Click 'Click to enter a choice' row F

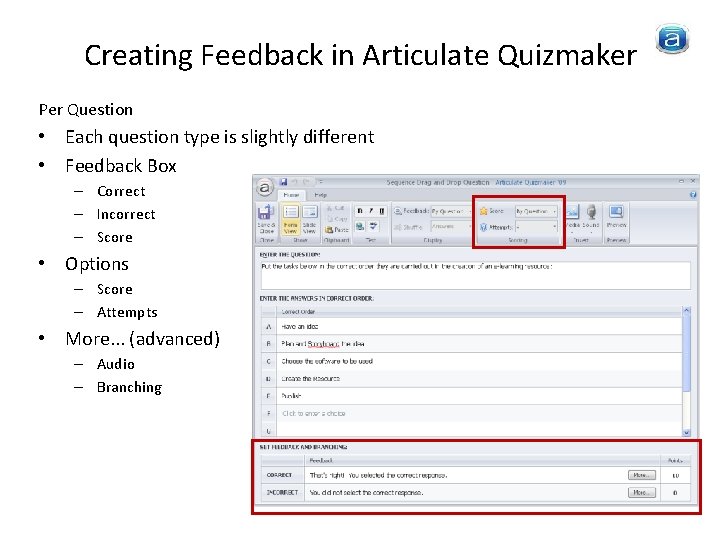tap(472, 413)
